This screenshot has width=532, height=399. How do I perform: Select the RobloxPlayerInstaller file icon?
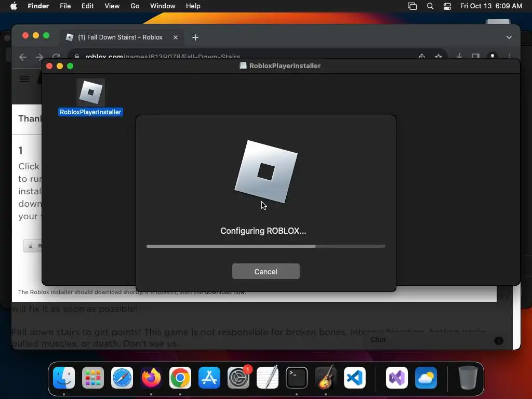90,92
